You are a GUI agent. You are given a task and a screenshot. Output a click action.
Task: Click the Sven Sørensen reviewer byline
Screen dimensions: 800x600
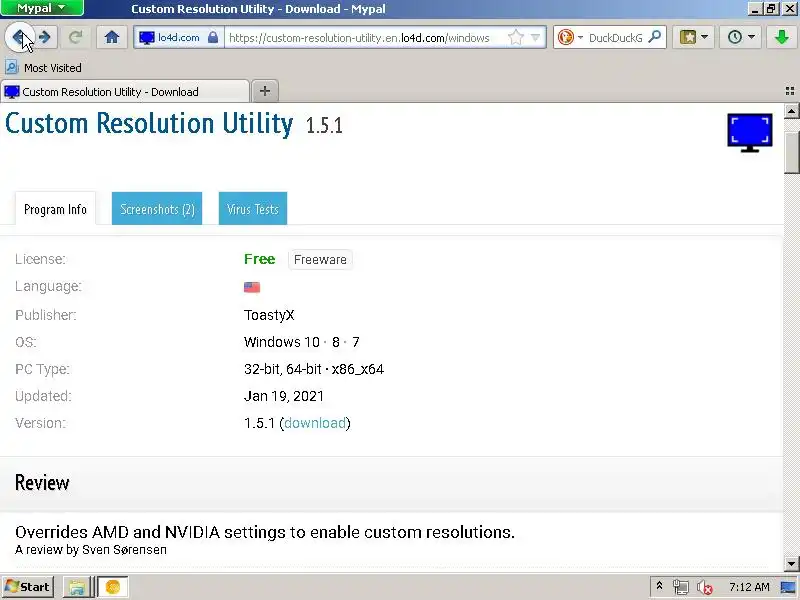tap(91, 550)
